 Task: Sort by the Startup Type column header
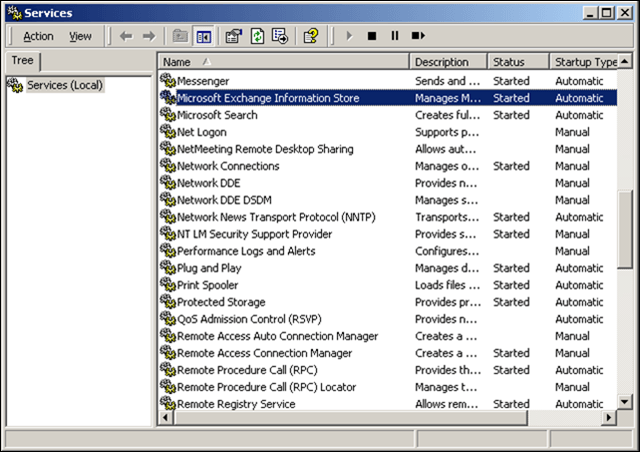(x=584, y=62)
